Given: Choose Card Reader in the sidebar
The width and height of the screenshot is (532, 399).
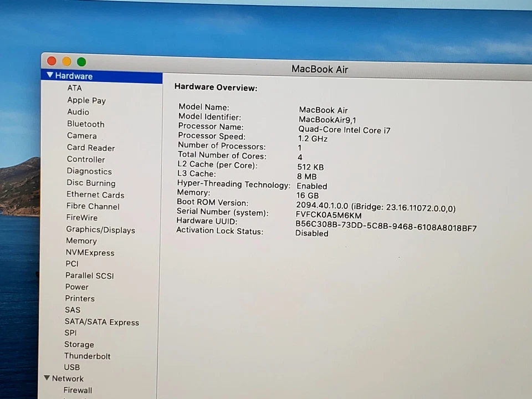Looking at the screenshot, I should [91, 147].
